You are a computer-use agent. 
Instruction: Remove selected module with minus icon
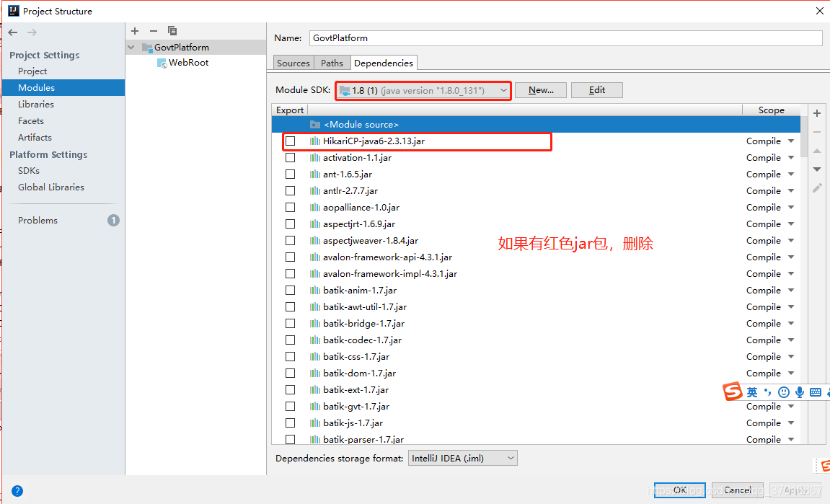[154, 31]
